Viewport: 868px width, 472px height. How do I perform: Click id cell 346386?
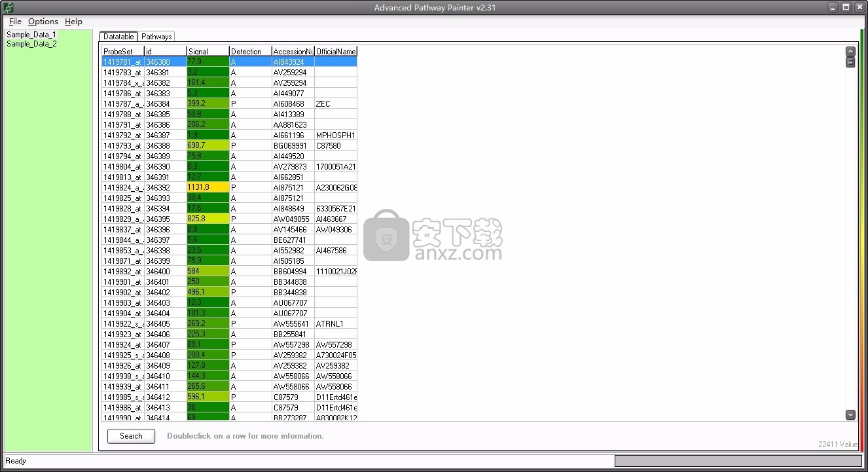(x=165, y=124)
